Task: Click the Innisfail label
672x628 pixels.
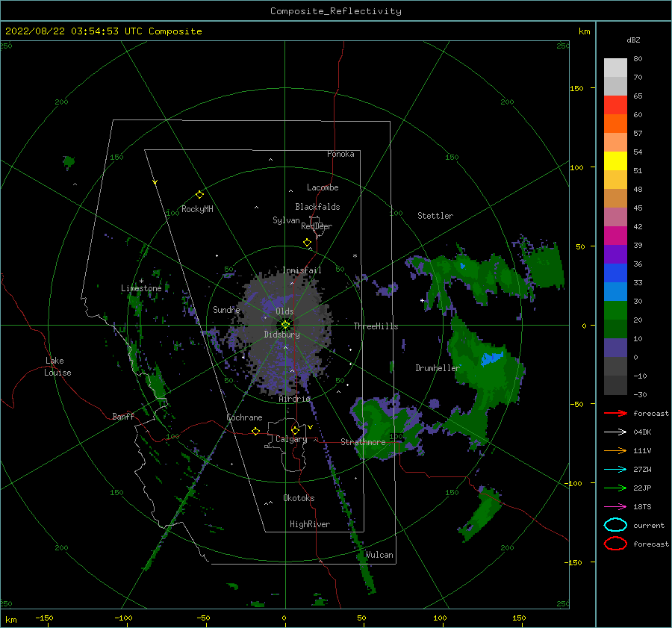Action: (x=302, y=270)
